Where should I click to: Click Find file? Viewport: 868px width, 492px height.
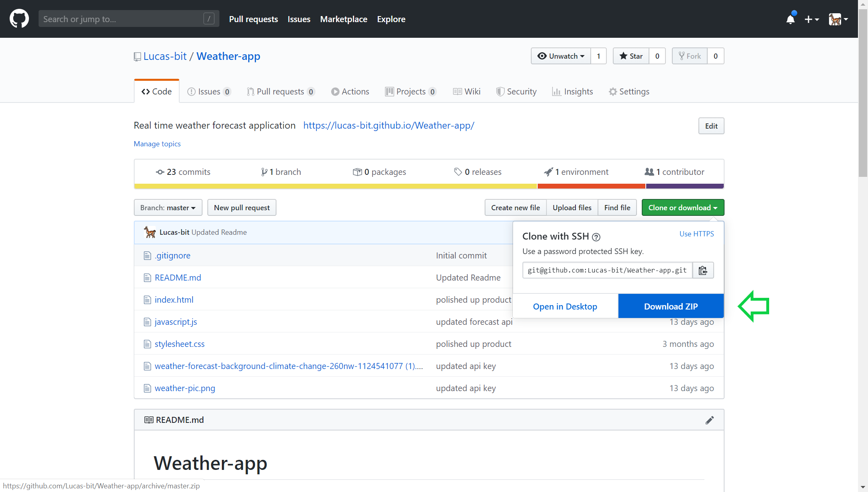[617, 207]
